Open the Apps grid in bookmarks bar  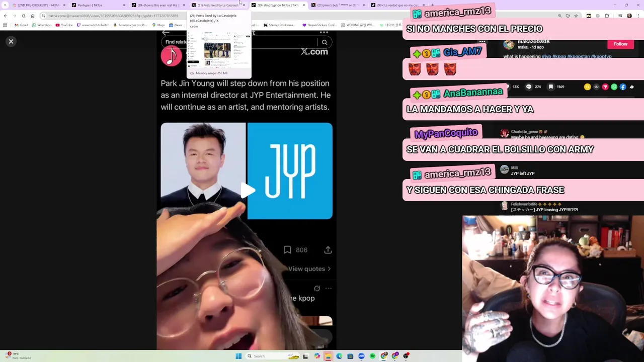[5, 25]
